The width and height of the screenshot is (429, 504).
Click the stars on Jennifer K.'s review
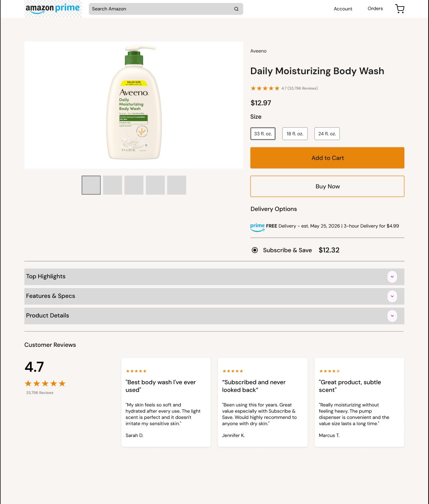[233, 371]
